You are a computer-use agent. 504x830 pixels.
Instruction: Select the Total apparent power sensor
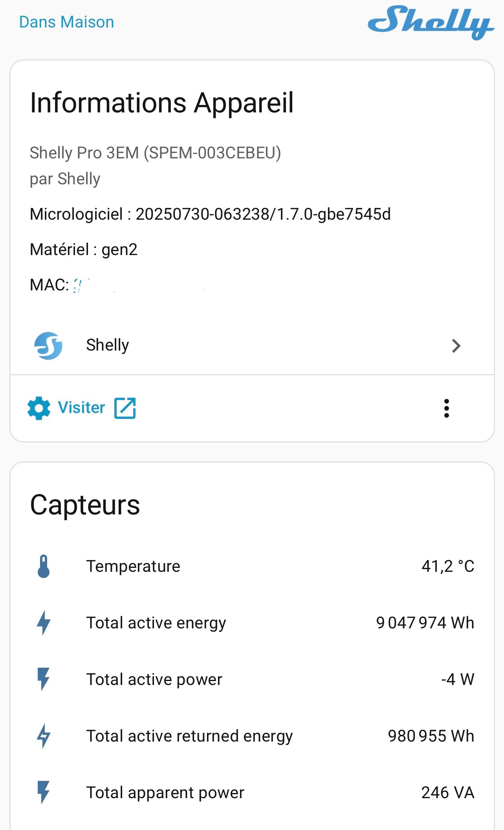tap(165, 793)
